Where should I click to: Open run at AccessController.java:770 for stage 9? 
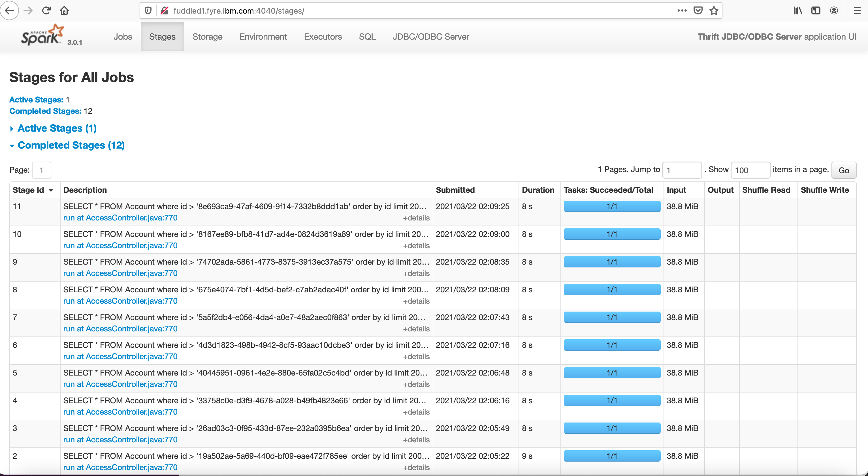(x=120, y=273)
